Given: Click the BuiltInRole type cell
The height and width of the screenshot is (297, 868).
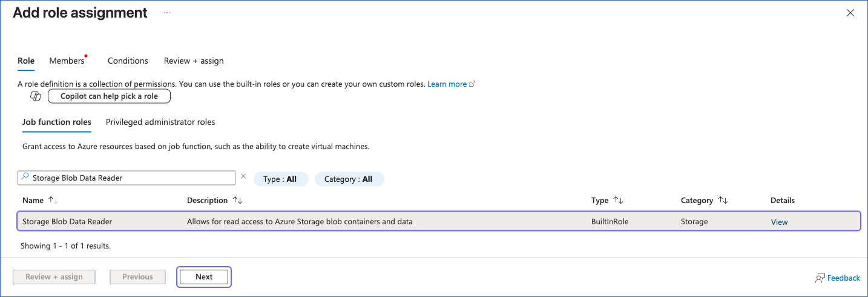Looking at the screenshot, I should tap(610, 221).
